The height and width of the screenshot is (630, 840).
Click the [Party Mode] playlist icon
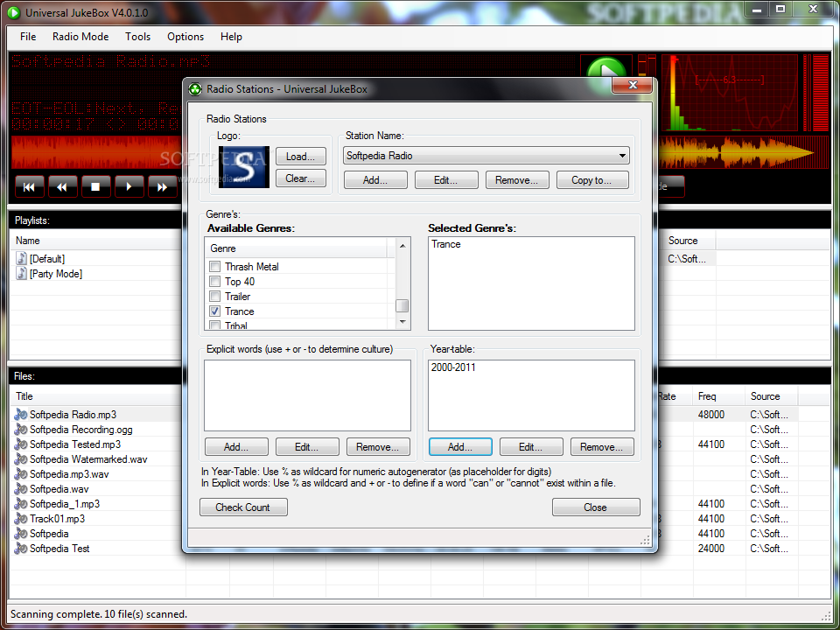(21, 273)
